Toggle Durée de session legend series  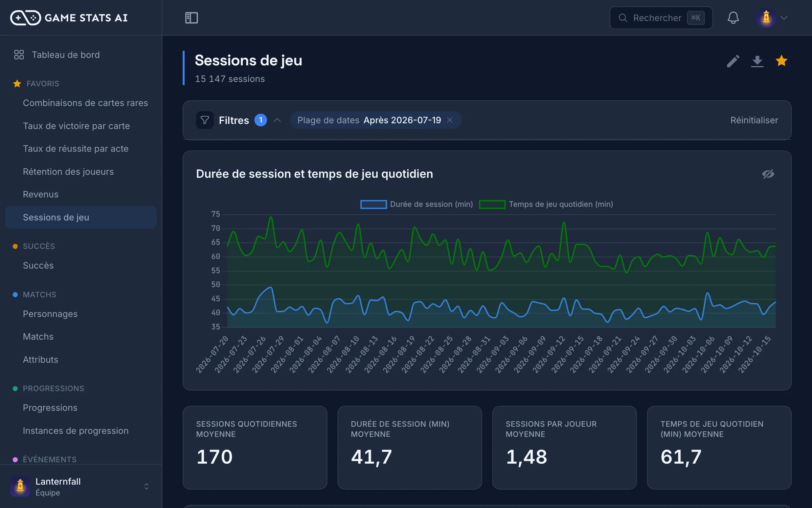416,204
